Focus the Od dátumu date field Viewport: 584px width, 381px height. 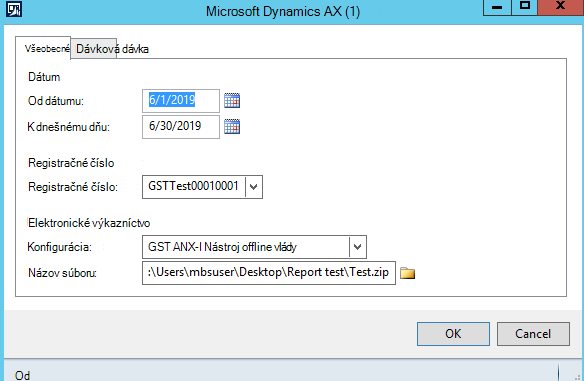181,101
